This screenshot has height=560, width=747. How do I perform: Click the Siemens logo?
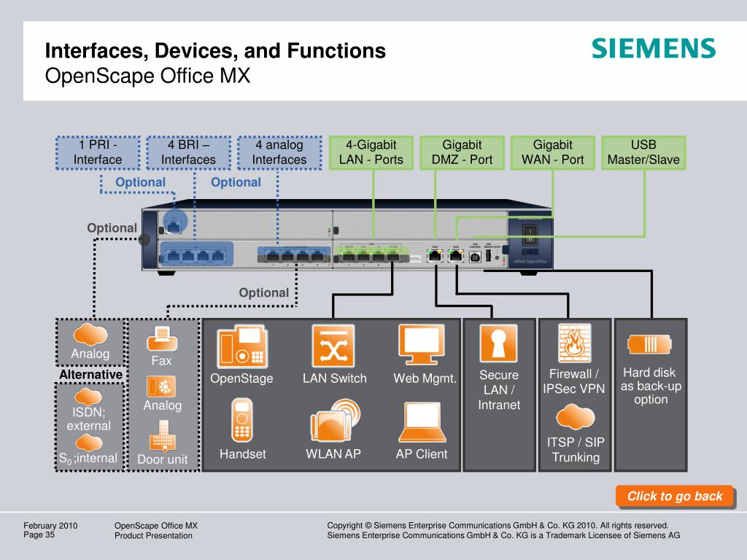pos(654,49)
